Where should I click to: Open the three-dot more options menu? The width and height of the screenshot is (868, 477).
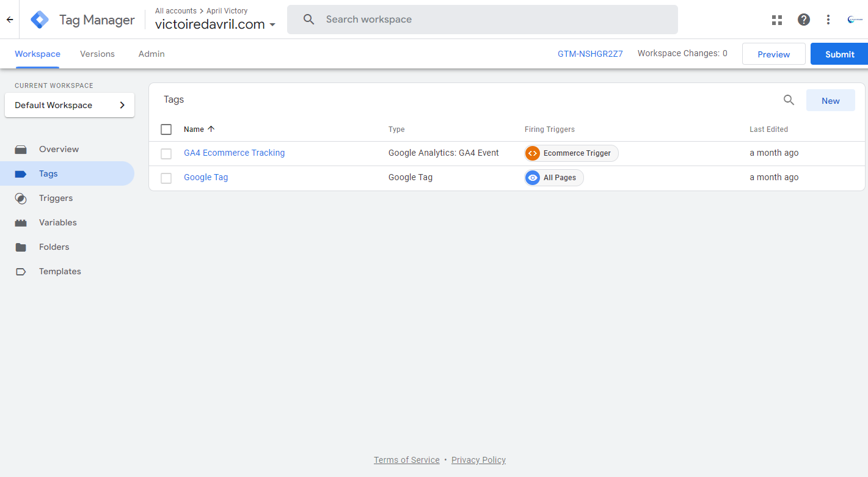828,20
